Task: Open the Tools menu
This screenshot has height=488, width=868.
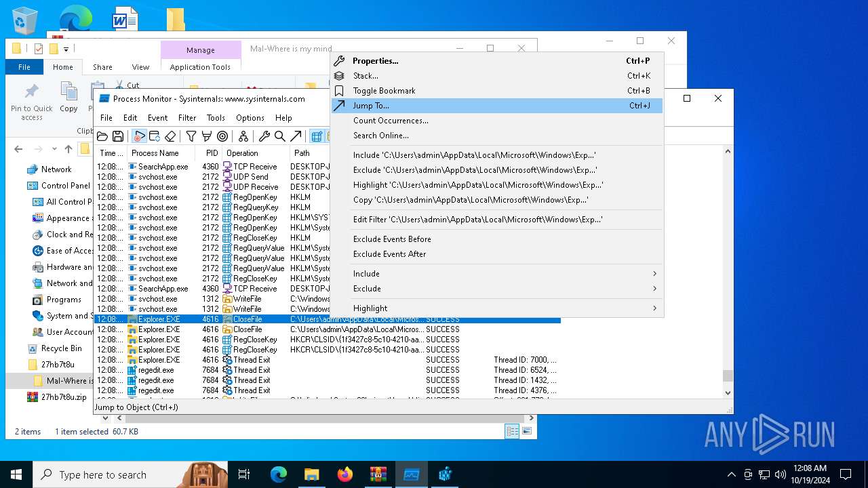Action: click(x=216, y=118)
